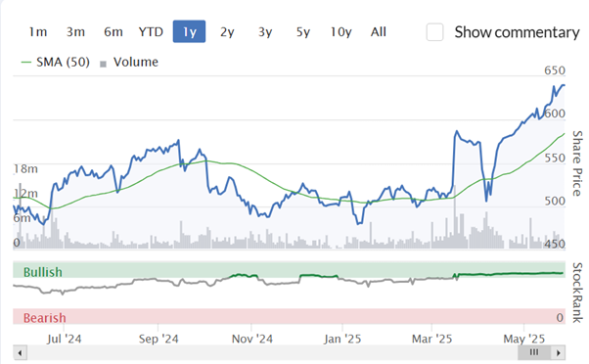The height and width of the screenshot is (364, 589).
Task: Select the 3m time range
Action: click(x=75, y=32)
